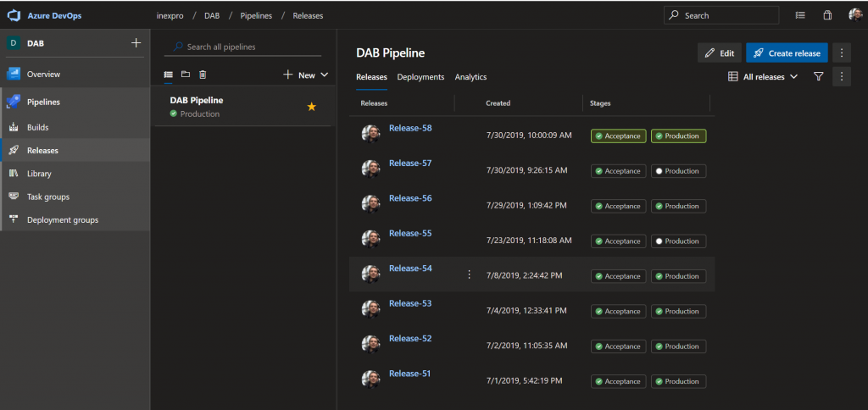Click Production stage of Release-58
Viewport: 868px width, 410px height.
pos(679,136)
